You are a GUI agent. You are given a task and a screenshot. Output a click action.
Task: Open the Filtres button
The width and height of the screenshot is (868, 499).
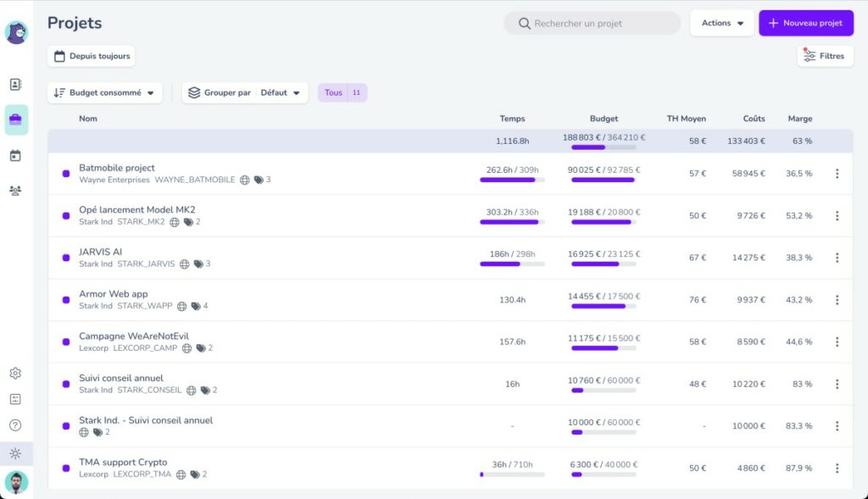(x=825, y=56)
